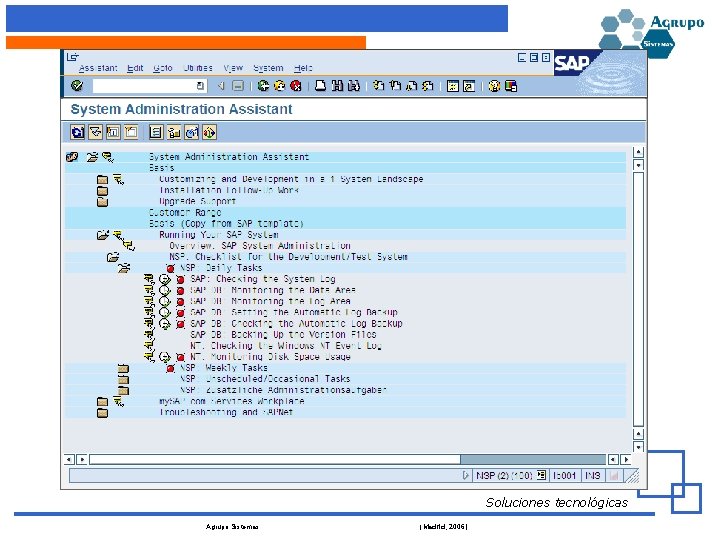
Task: Click the green Back arrow icon
Action: click(x=263, y=85)
